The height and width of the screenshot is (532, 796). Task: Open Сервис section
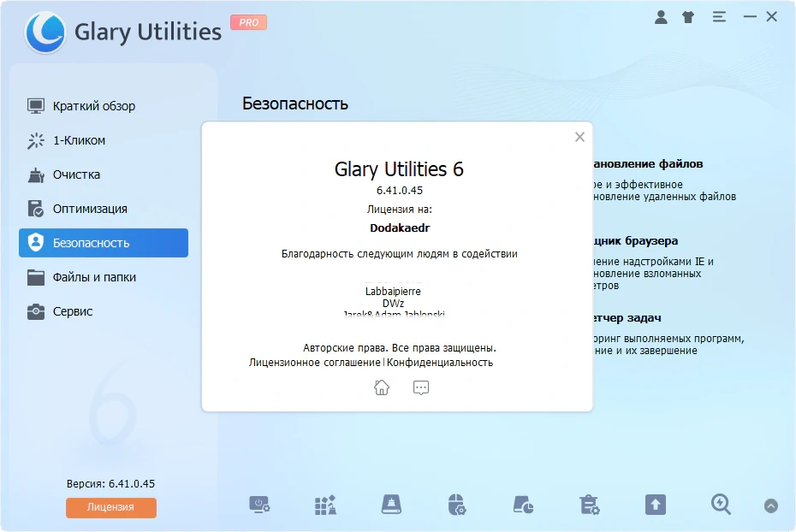click(104, 311)
